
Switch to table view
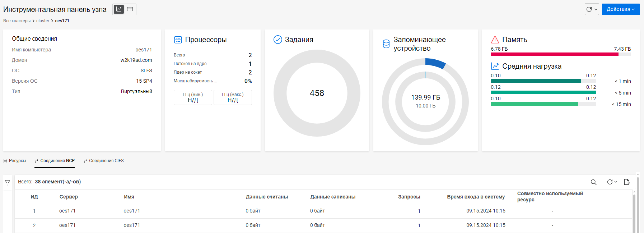(x=130, y=9)
